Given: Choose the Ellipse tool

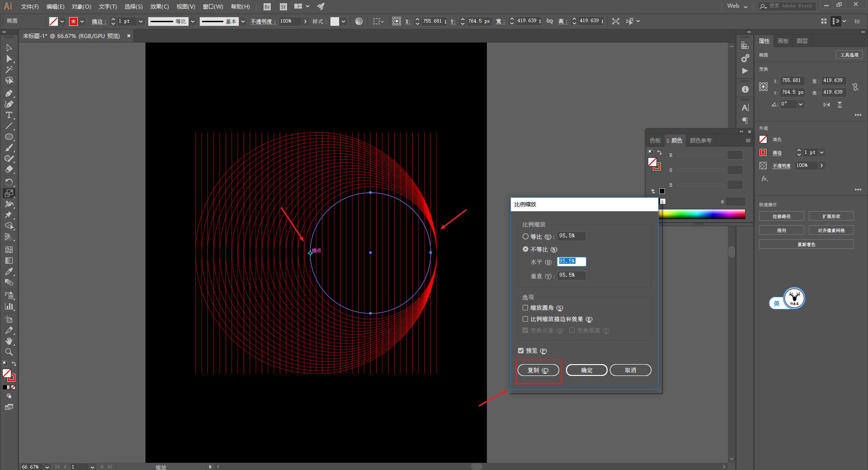Looking at the screenshot, I should pyautogui.click(x=9, y=137).
